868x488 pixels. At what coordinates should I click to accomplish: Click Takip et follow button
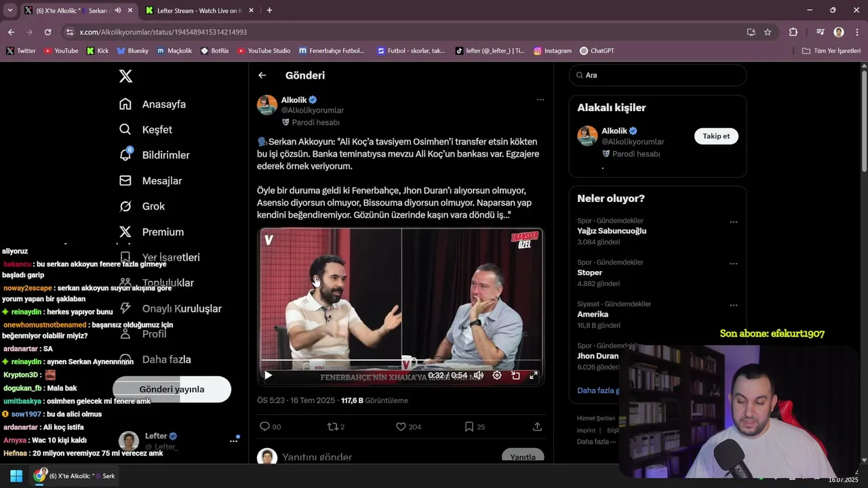pos(716,136)
